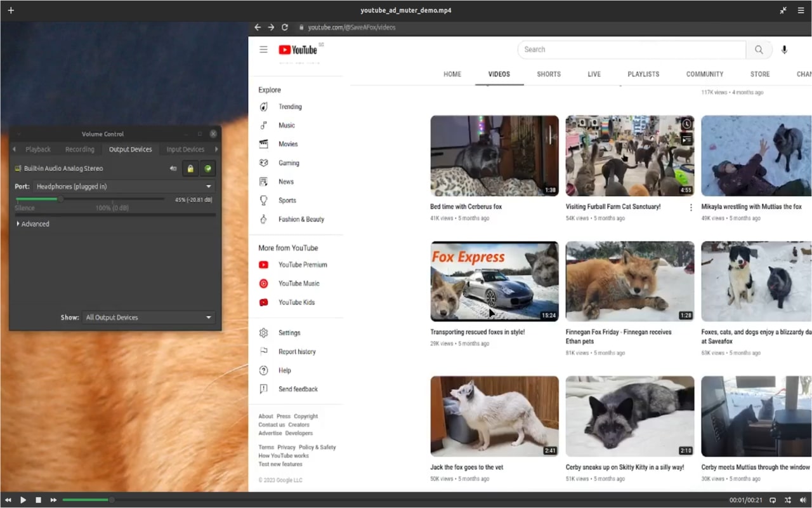
Task: Click the Copyright footer link
Action: pos(306,417)
